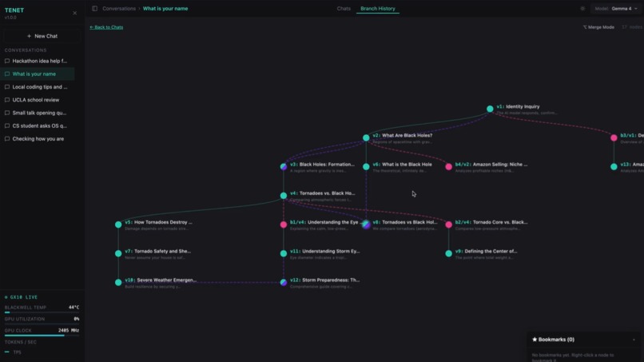Enable Merge Mode
Screen dimensions: 644x362
click(598, 27)
